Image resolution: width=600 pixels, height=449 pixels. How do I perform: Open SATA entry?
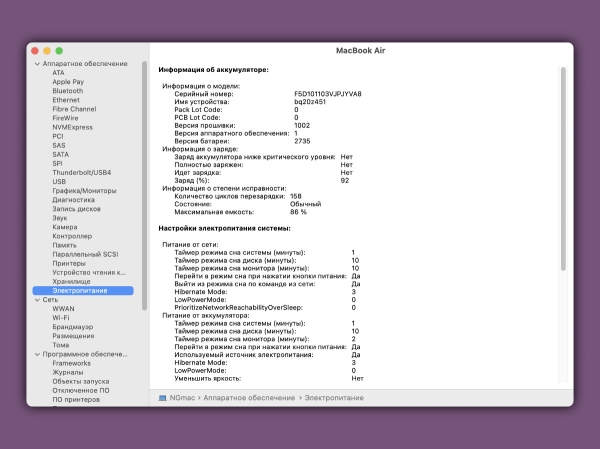tap(60, 155)
